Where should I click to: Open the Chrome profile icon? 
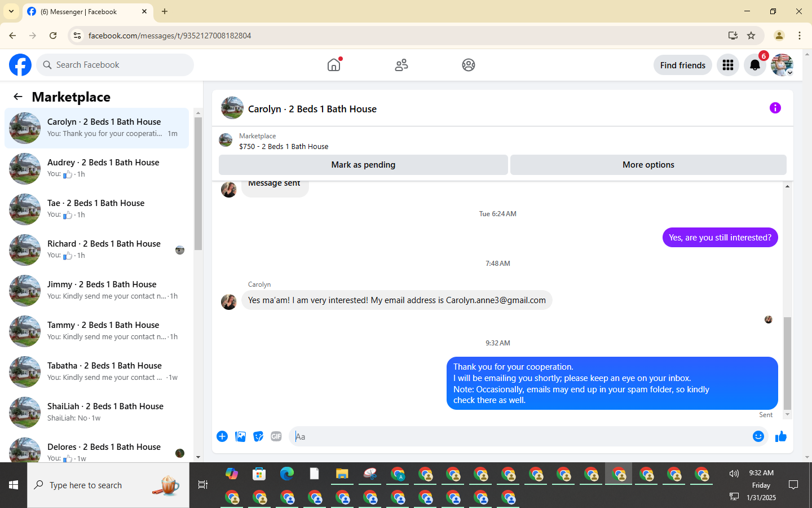point(779,36)
